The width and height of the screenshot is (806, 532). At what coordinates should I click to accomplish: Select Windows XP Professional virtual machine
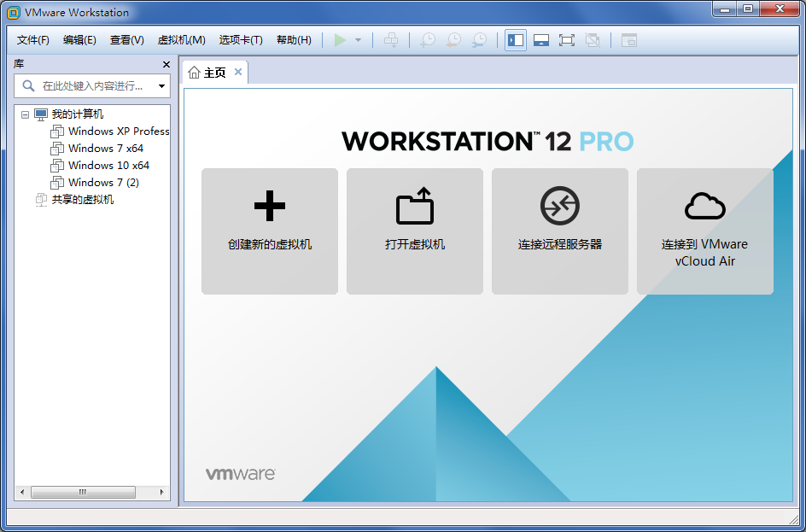pyautogui.click(x=119, y=132)
